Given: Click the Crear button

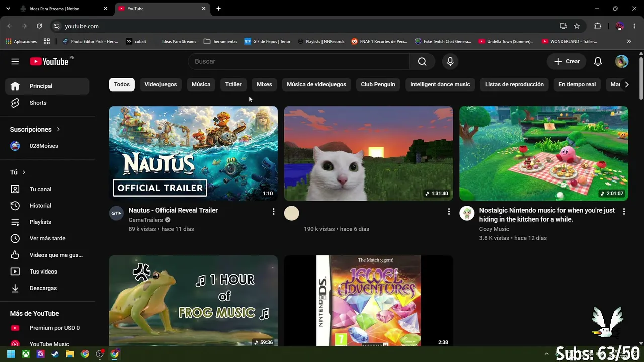Looking at the screenshot, I should [567, 61].
